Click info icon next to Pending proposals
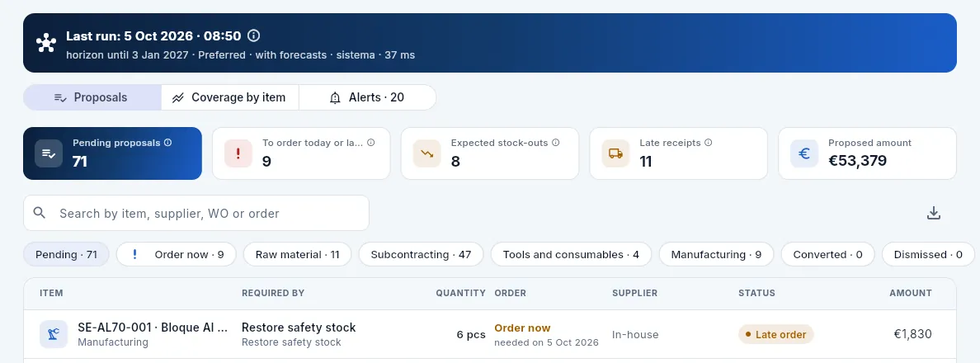The image size is (980, 363). click(167, 143)
